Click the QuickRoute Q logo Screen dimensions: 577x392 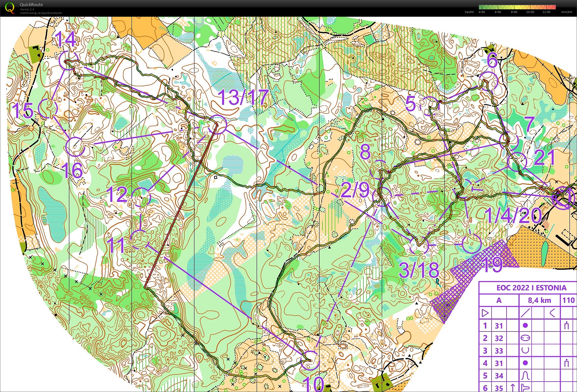tap(9, 8)
